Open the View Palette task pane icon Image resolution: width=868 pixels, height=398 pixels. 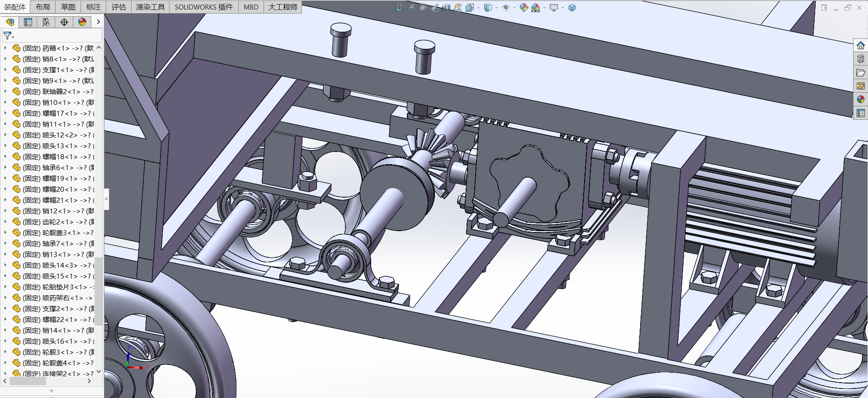pos(861,86)
